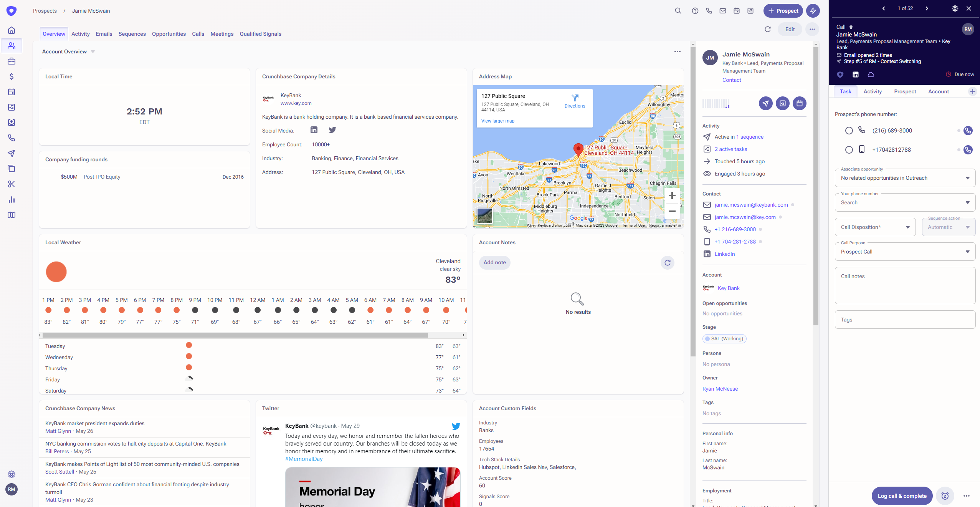Open the calls phone icon in sidebar
This screenshot has width=980, height=507.
point(12,138)
